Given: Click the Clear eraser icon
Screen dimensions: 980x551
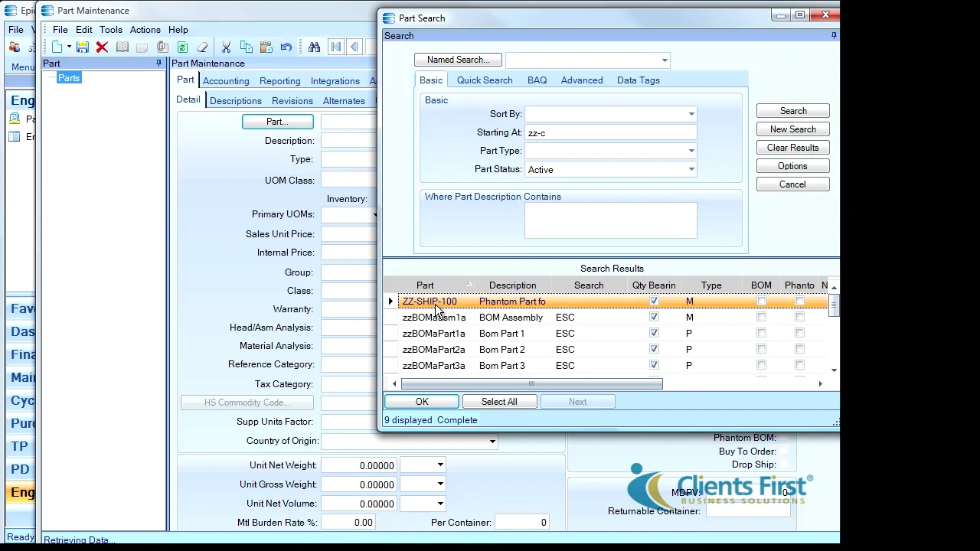Looking at the screenshot, I should tap(202, 47).
